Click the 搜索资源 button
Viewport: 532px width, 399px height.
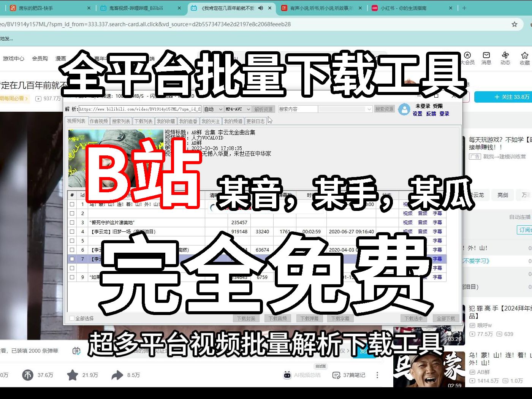385,109
